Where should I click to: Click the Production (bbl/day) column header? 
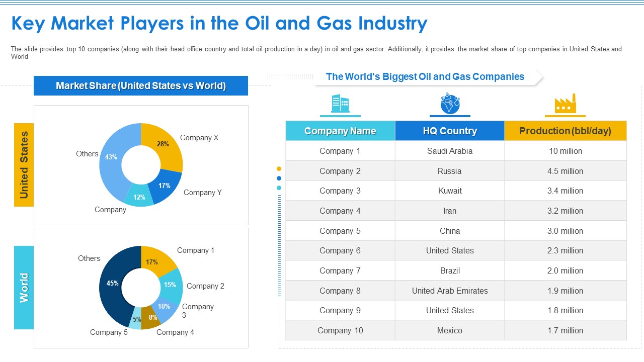coord(566,131)
